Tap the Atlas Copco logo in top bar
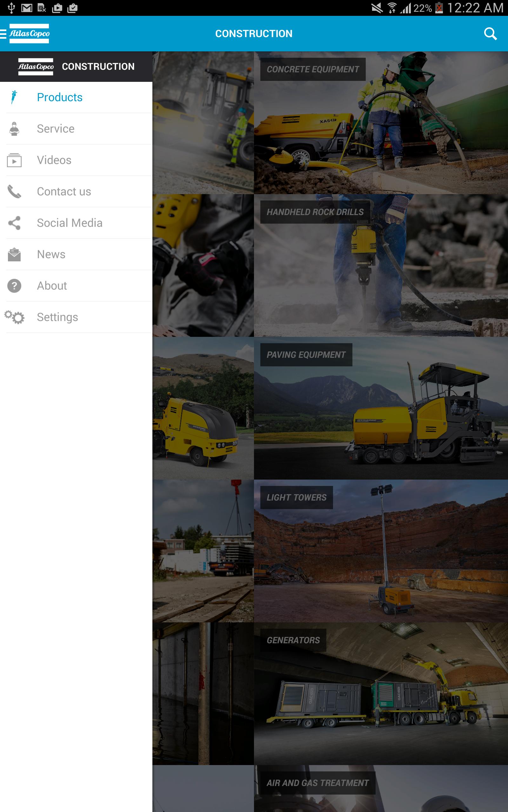The image size is (508, 812). click(29, 34)
